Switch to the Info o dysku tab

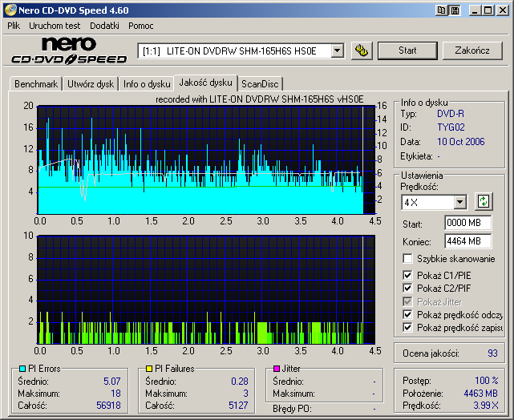point(147,84)
